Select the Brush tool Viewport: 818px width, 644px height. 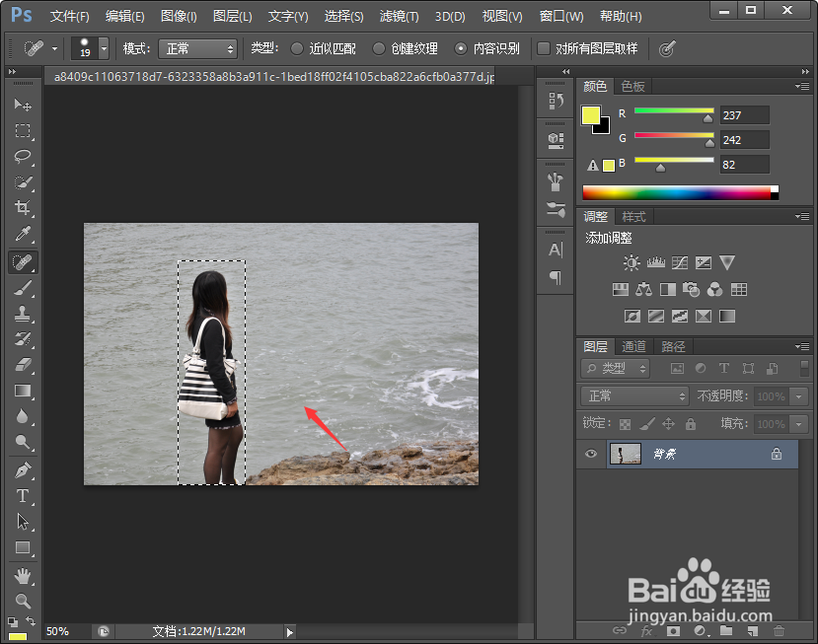point(23,288)
